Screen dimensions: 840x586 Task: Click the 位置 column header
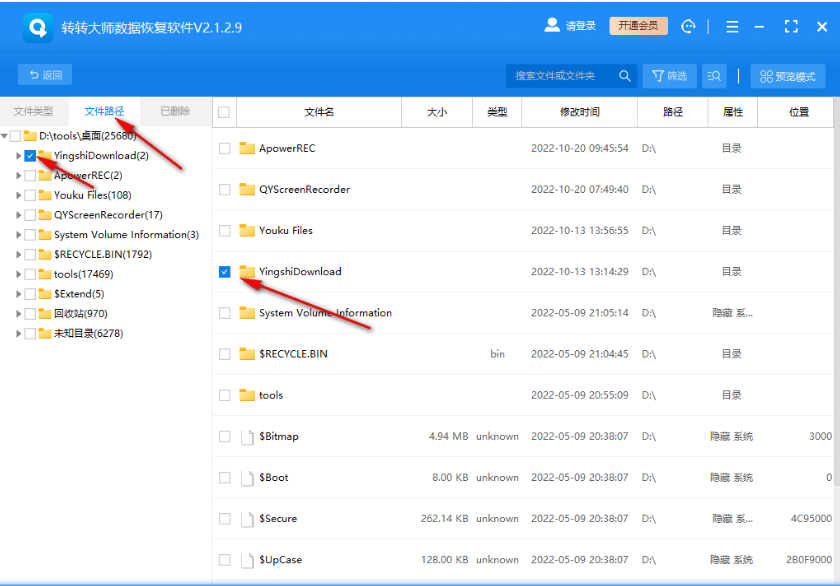click(x=799, y=112)
